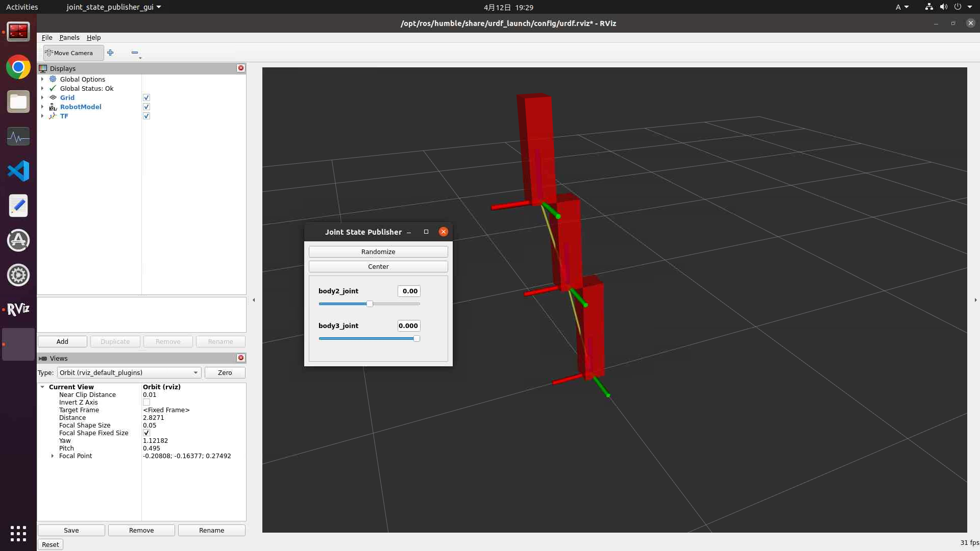Open Visual Studio Code from dock
980x551 pixels.
pos(18,171)
